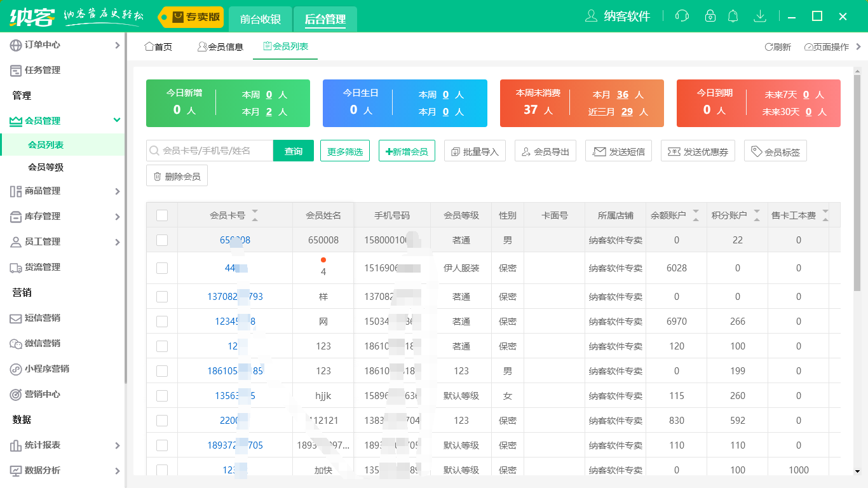Open the customer service headset icon
Screen dimensions: 868x488
pos(681,16)
